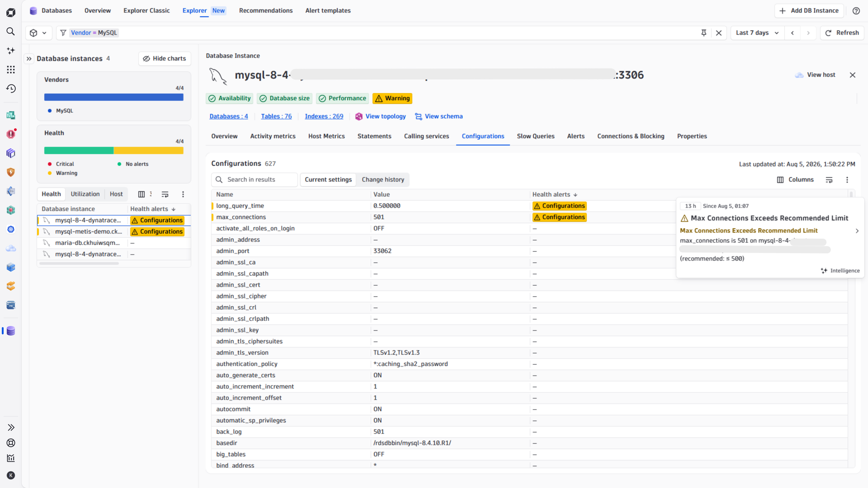
Task: Select the Host view tab
Action: pos(116,194)
